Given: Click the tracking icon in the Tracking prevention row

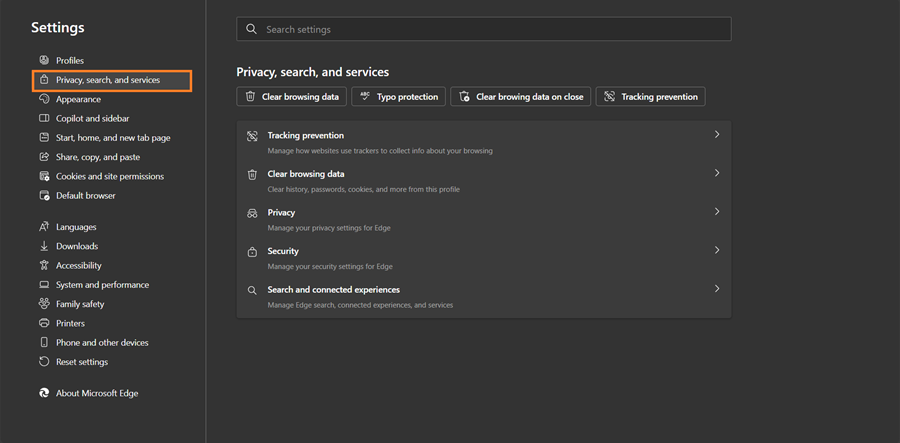Looking at the screenshot, I should coord(252,136).
